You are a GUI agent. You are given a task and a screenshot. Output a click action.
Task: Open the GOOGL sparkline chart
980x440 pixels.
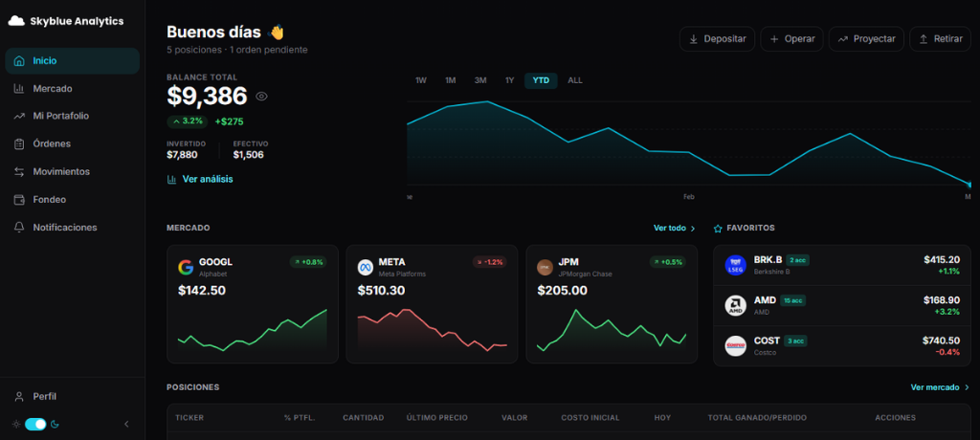[x=253, y=330]
